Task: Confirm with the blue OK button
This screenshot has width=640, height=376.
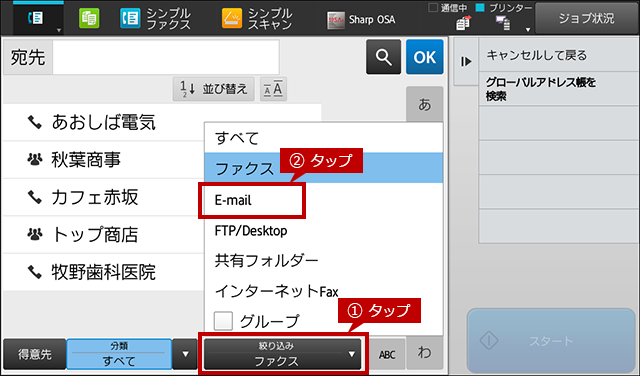Action: 424,57
